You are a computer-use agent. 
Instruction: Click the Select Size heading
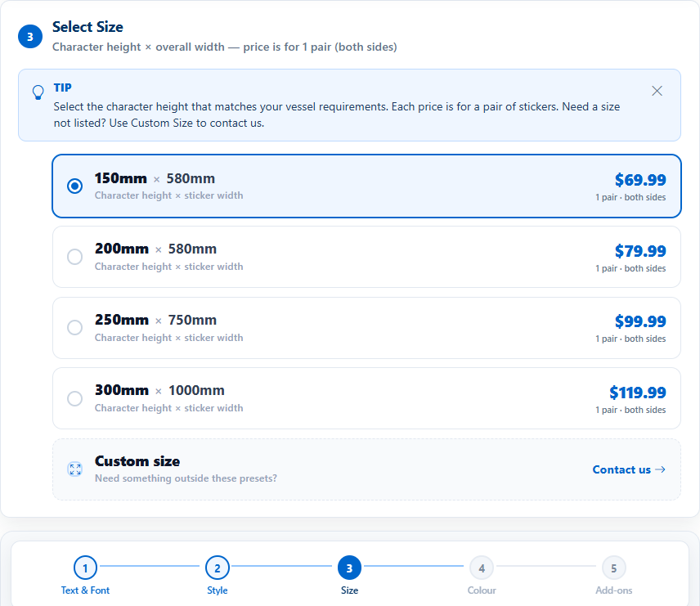pos(87,27)
